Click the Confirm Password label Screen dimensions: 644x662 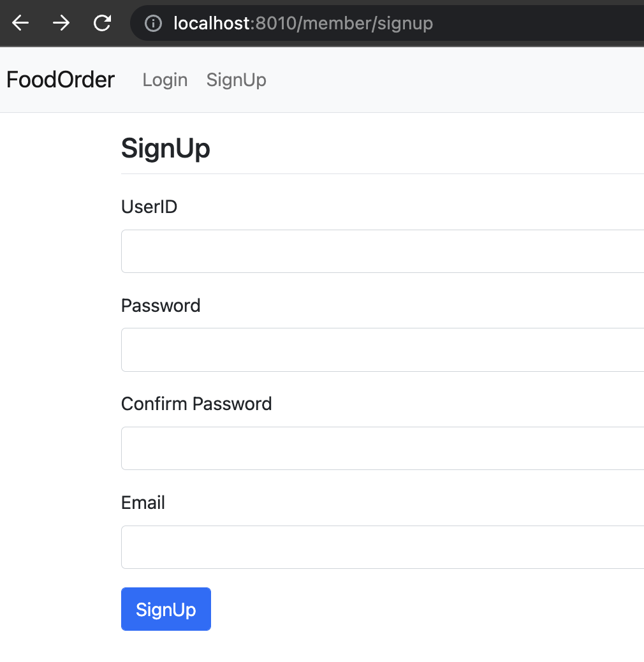196,404
